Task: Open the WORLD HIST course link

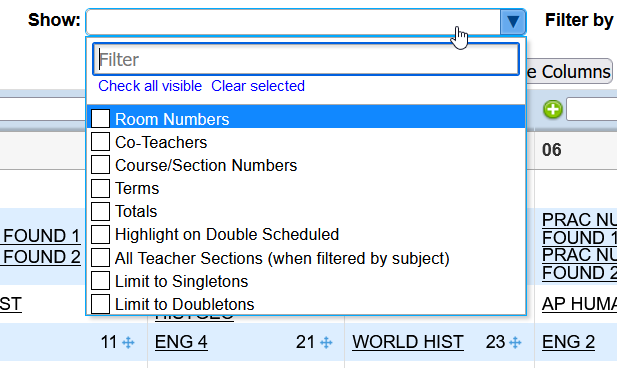Action: coord(408,342)
